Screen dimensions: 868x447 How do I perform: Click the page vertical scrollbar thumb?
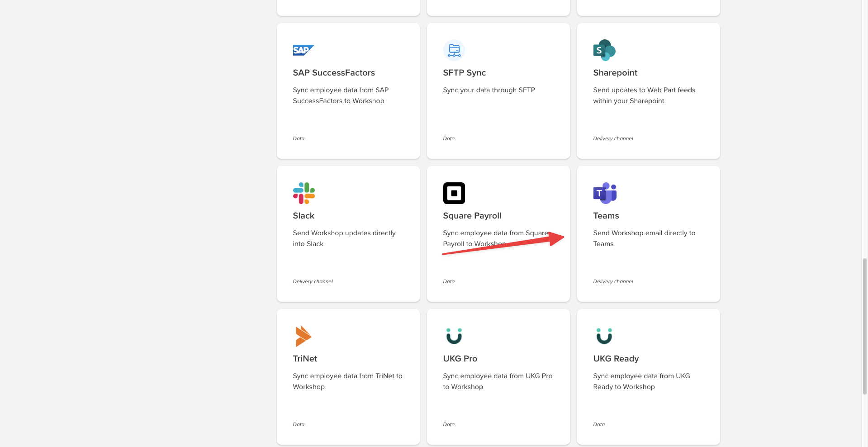click(x=865, y=326)
